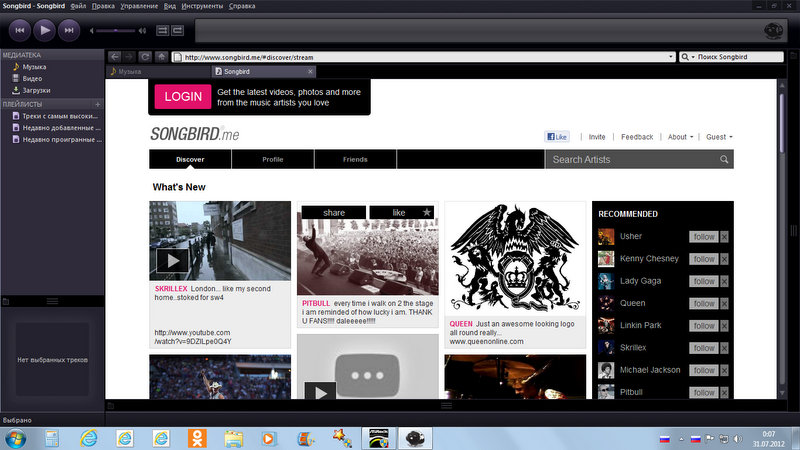Follow Usher in Recommended
This screenshot has width=800, height=450.
pyautogui.click(x=704, y=237)
